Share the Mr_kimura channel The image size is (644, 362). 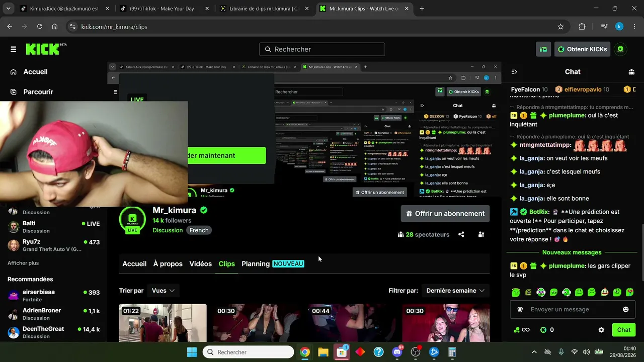tap(461, 234)
